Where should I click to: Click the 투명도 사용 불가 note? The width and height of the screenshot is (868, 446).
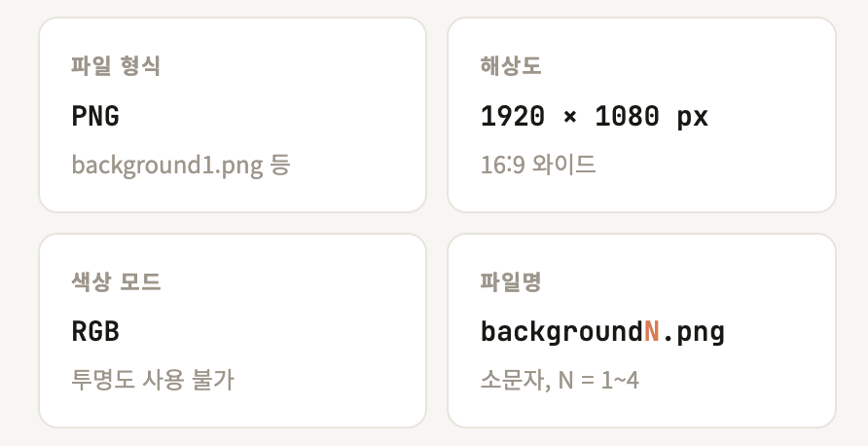point(153,380)
